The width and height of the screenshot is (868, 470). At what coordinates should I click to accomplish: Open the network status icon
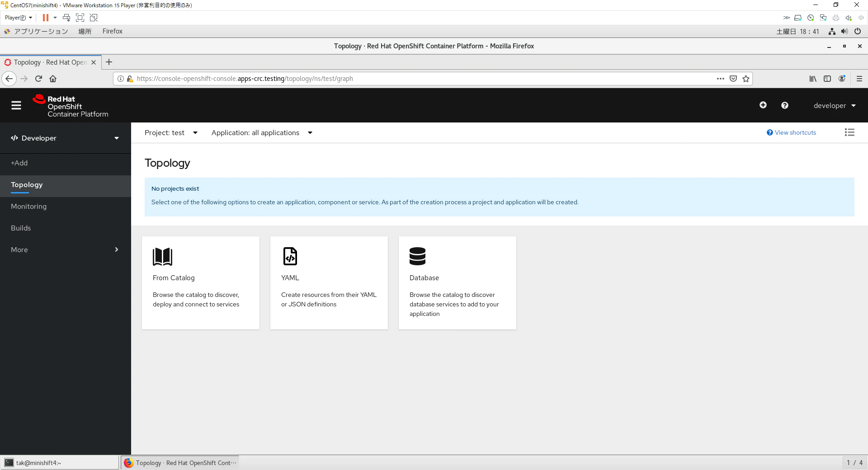(832, 31)
